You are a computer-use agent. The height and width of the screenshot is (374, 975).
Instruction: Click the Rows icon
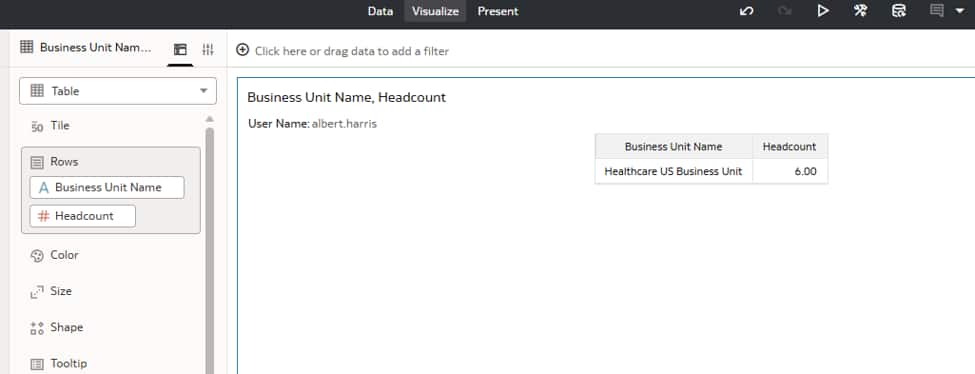(x=37, y=162)
